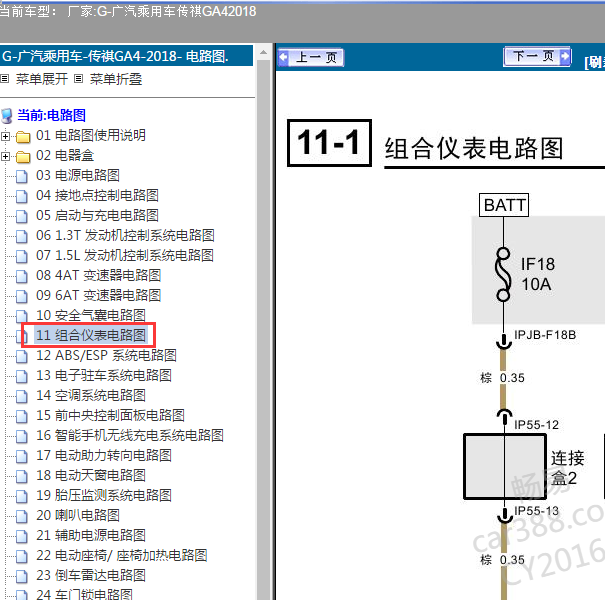The image size is (605, 600).
Task: Click the page icon beside 12 ABS/ESP 系统电路图
Action: click(x=22, y=357)
